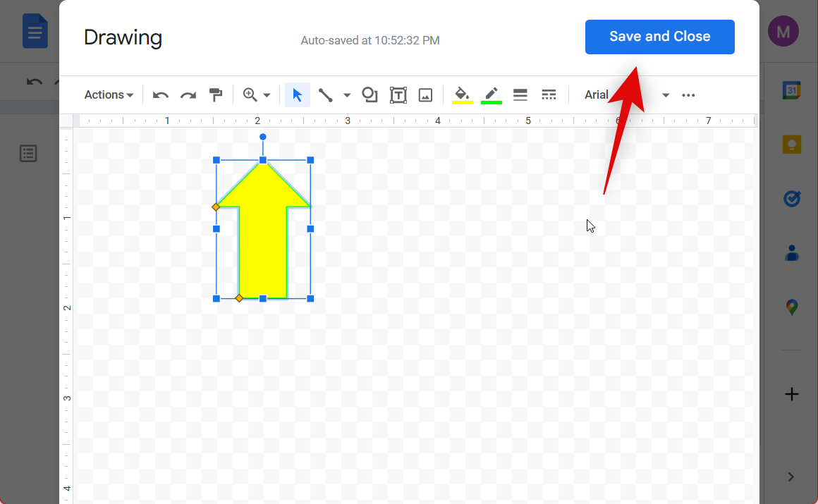
Task: Click the Zoom magnifier icon
Action: [250, 94]
